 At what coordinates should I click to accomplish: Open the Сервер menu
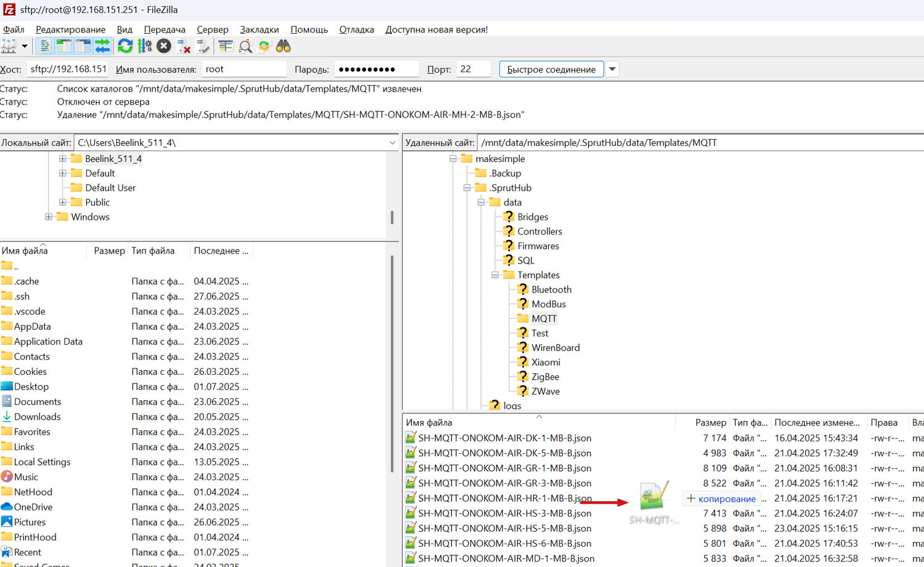tap(213, 30)
